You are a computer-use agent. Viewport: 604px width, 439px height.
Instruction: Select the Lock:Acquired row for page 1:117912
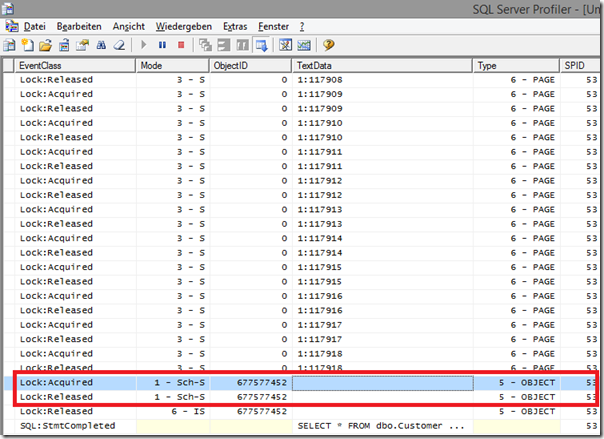[x=302, y=181]
